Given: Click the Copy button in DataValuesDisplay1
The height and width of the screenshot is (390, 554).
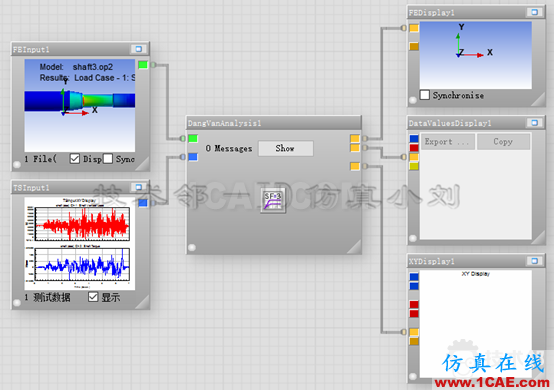Looking at the screenshot, I should (503, 142).
